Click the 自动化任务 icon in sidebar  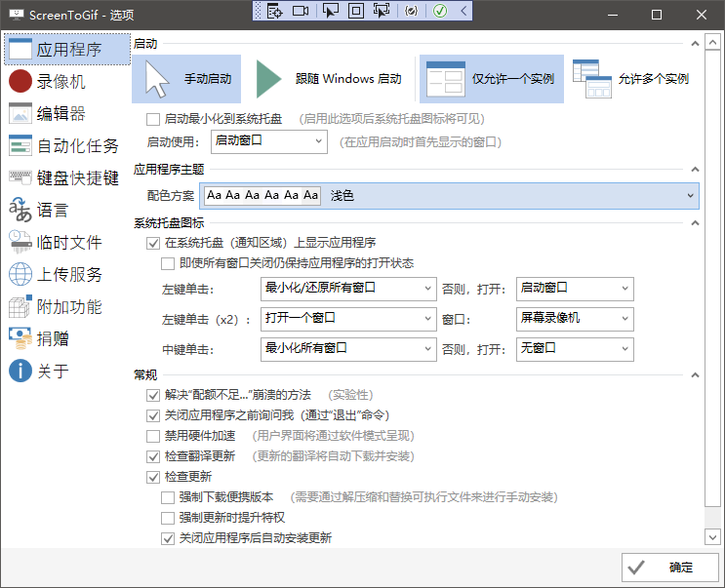tap(20, 145)
